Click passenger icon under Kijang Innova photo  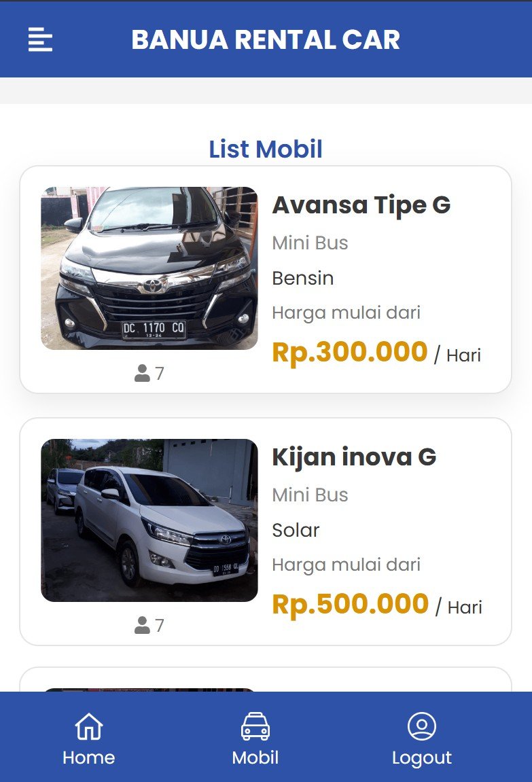click(142, 625)
